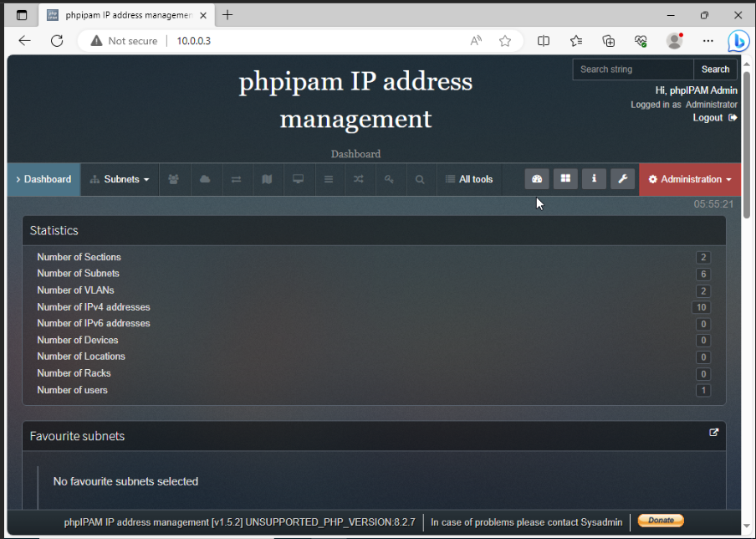Image resolution: width=756 pixels, height=539 pixels.
Task: Click the Not secure warning icon
Action: click(96, 41)
